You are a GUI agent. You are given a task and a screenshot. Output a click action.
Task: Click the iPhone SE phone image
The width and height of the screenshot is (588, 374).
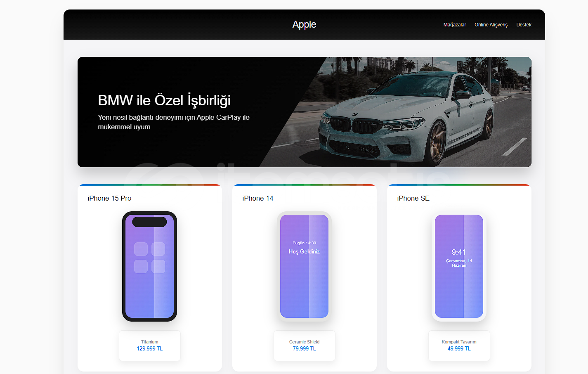pyautogui.click(x=459, y=266)
